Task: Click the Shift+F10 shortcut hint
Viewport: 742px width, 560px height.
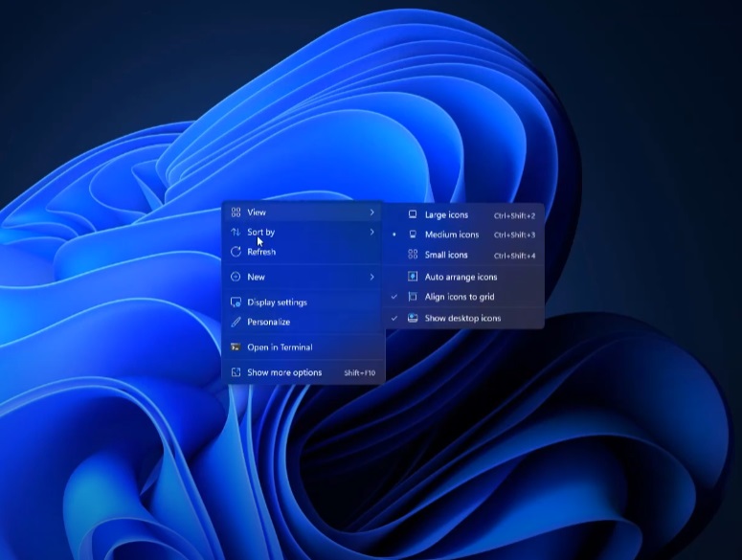Action: pyautogui.click(x=360, y=373)
